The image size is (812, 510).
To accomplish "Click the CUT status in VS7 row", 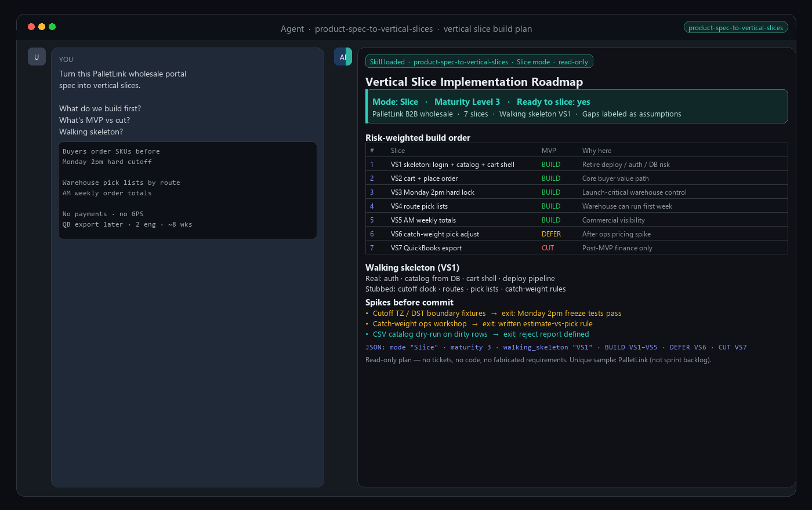I will coord(548,248).
